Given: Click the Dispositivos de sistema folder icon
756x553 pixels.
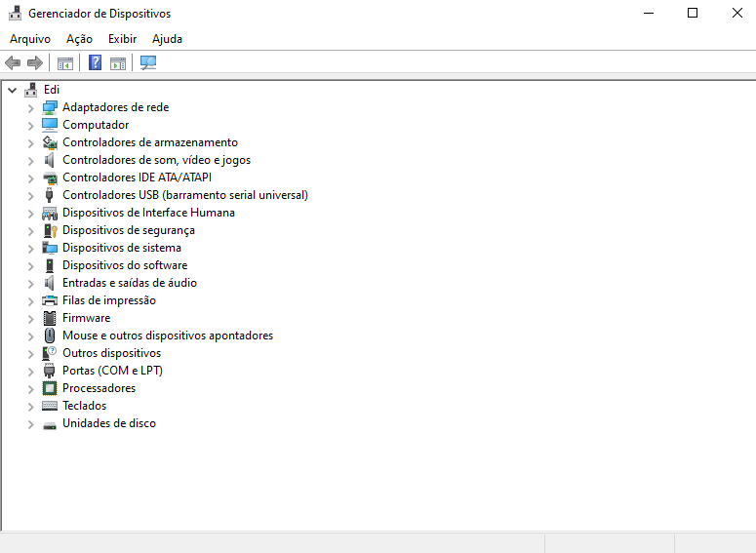Looking at the screenshot, I should point(50,248).
